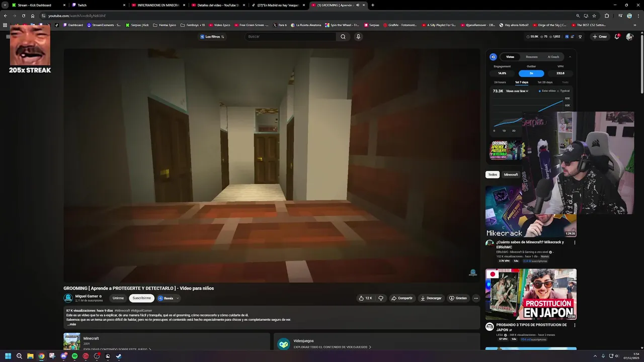Open the Windows Start menu
The width and height of the screenshot is (644, 362).
coord(8,356)
